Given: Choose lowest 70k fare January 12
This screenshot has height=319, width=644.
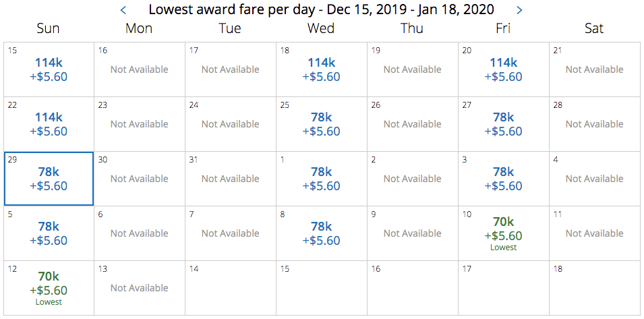Looking at the screenshot, I should pos(49,288).
